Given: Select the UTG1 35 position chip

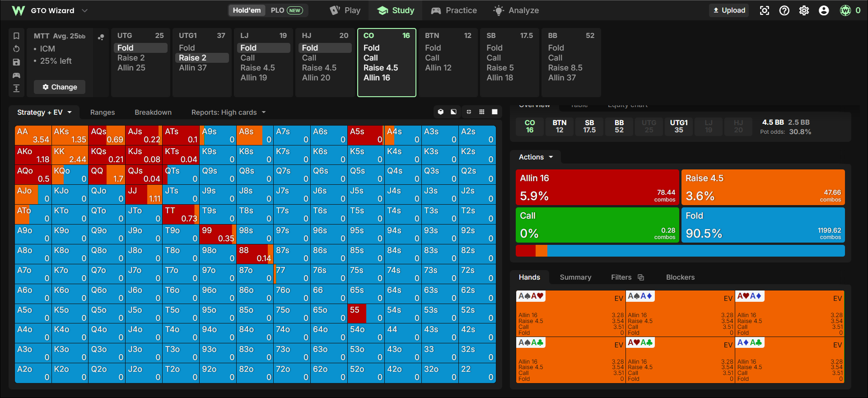Looking at the screenshot, I should coord(679,126).
